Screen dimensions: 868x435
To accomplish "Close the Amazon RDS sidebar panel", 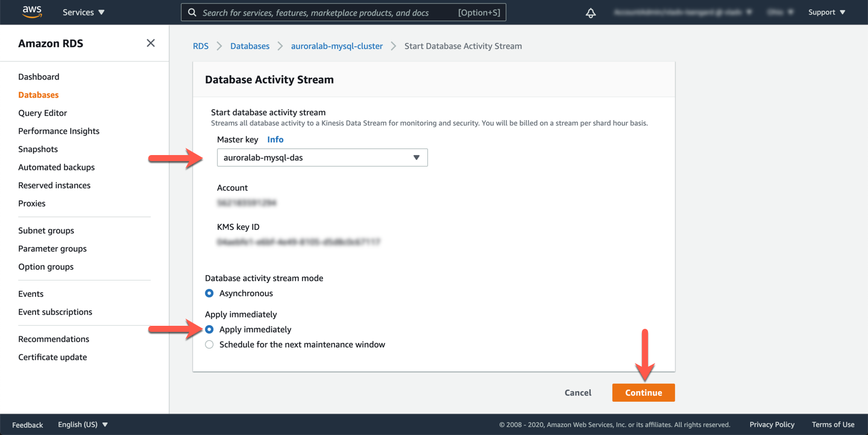I will click(151, 43).
